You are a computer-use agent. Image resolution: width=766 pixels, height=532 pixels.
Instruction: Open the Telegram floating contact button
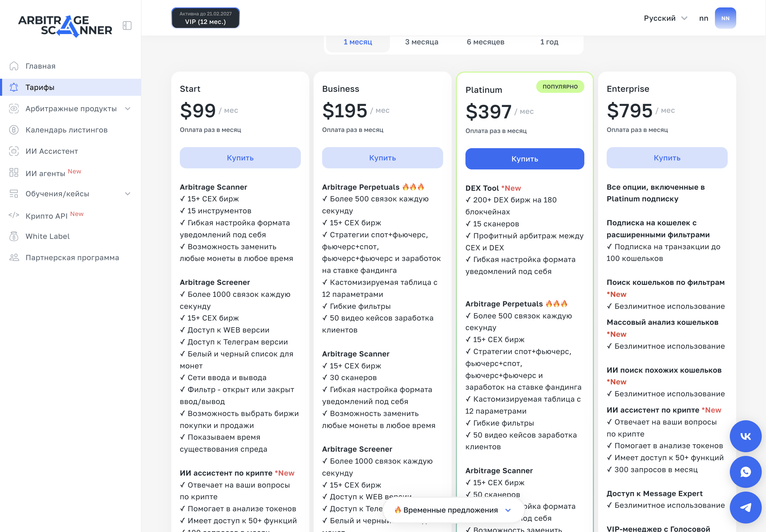(x=745, y=507)
